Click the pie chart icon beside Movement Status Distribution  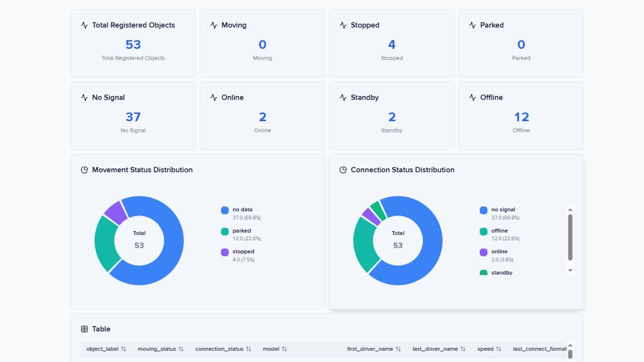85,169
